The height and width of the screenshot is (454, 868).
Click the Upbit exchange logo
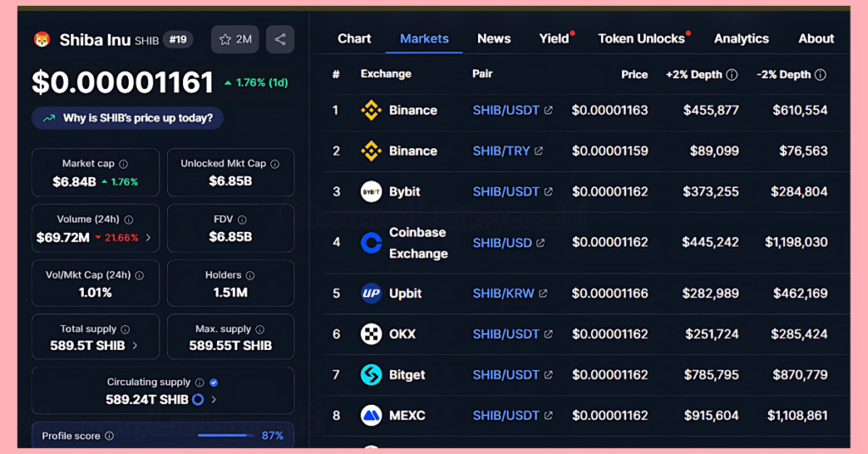click(371, 294)
